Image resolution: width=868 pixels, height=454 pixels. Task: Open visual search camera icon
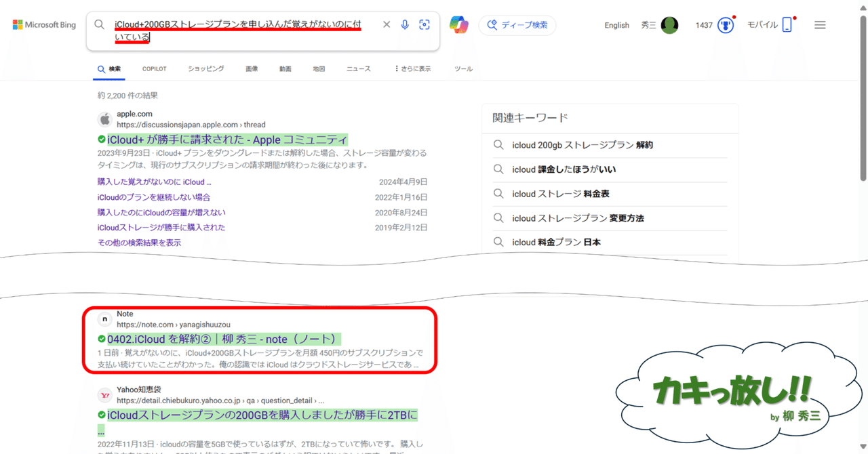pyautogui.click(x=425, y=24)
